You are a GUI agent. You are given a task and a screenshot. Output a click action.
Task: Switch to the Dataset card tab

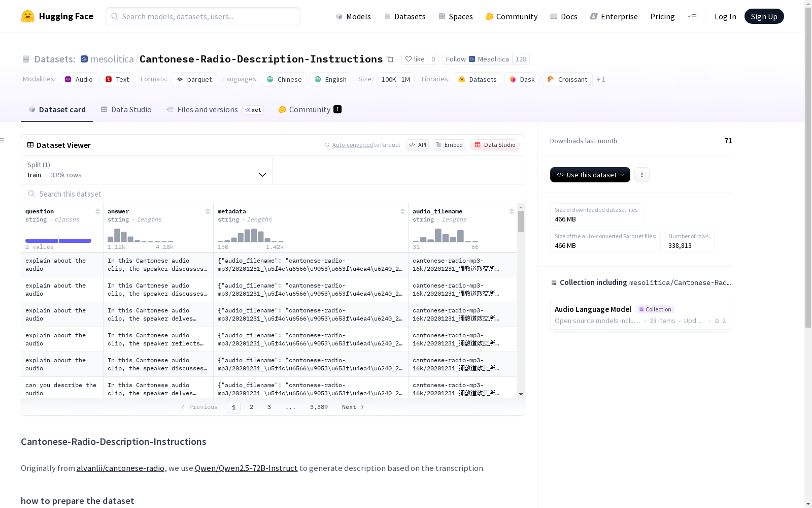(57, 110)
